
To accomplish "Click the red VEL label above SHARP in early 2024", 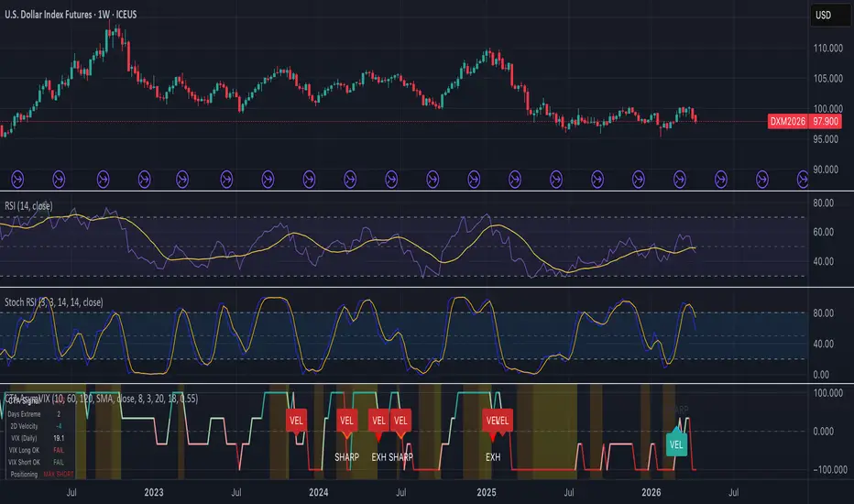I will 346,422.
